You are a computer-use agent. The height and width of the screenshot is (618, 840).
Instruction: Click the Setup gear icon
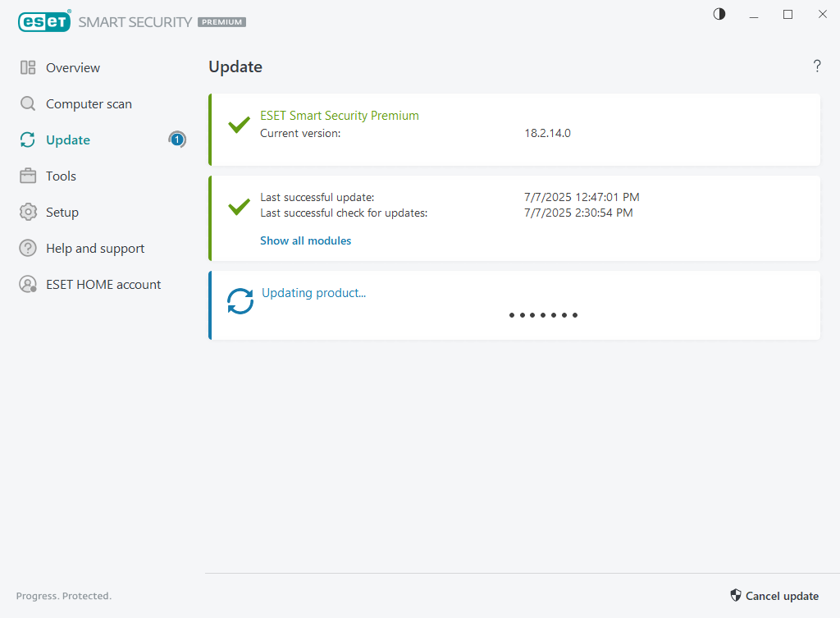pyautogui.click(x=27, y=212)
